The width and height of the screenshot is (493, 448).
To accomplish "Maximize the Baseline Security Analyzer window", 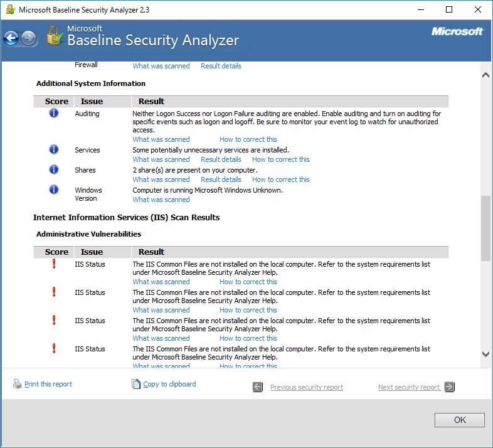I will pos(449,9).
